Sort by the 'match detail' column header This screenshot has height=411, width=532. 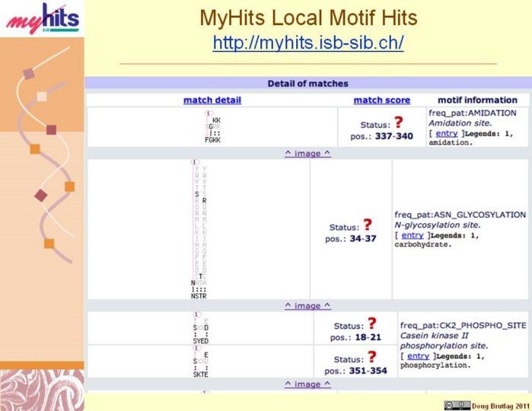coord(212,100)
